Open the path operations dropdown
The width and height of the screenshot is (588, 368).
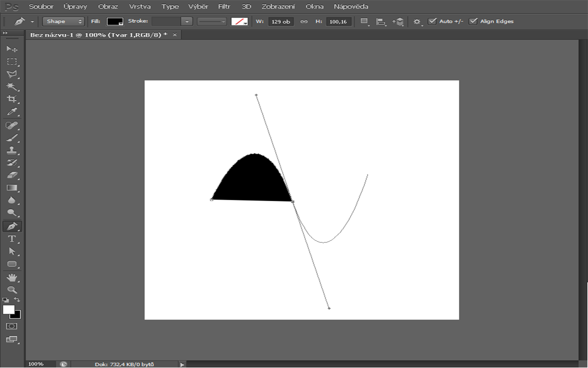365,22
